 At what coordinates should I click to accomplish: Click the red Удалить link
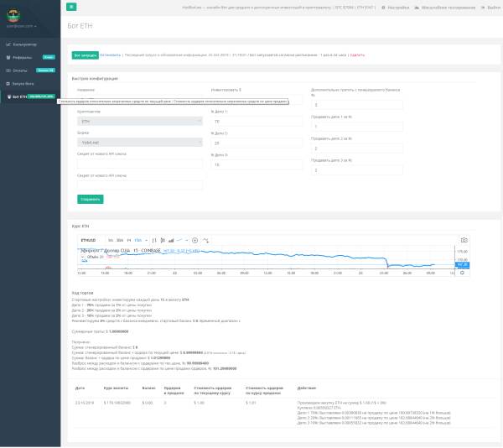tap(357, 55)
